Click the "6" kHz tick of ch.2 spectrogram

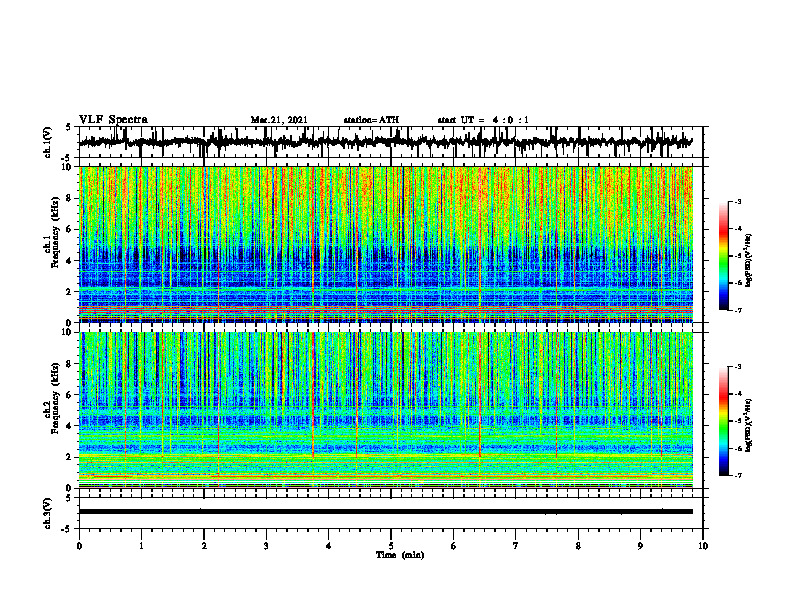tap(70, 395)
